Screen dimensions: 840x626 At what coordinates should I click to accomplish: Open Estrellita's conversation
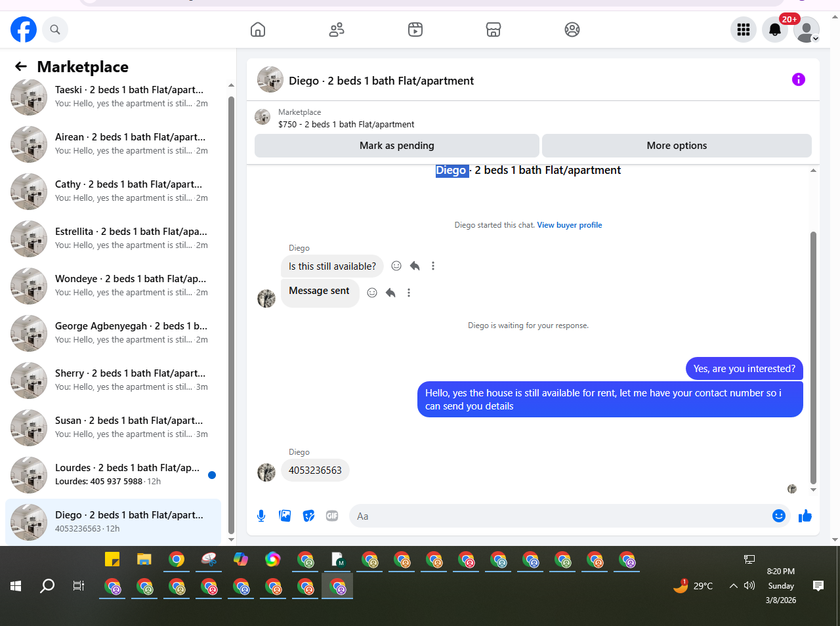(x=113, y=238)
